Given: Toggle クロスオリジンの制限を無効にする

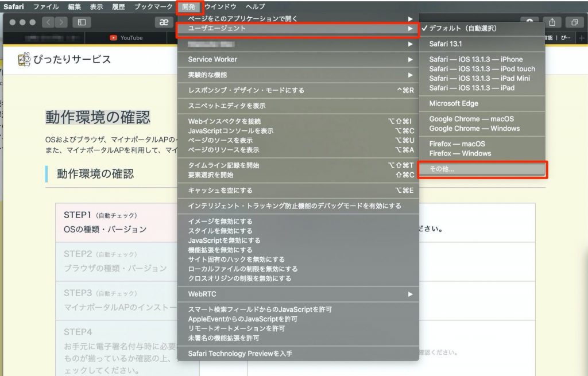Looking at the screenshot, I should pos(298,278).
